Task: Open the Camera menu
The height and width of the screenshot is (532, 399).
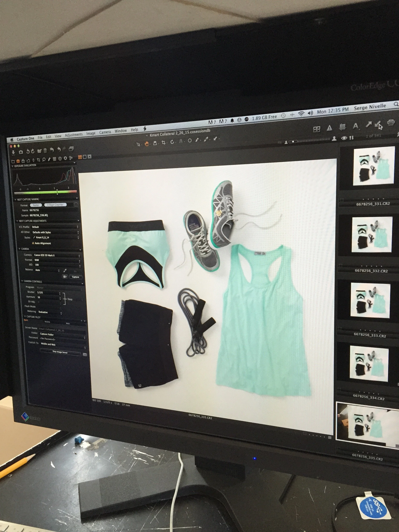Action: coord(105,132)
